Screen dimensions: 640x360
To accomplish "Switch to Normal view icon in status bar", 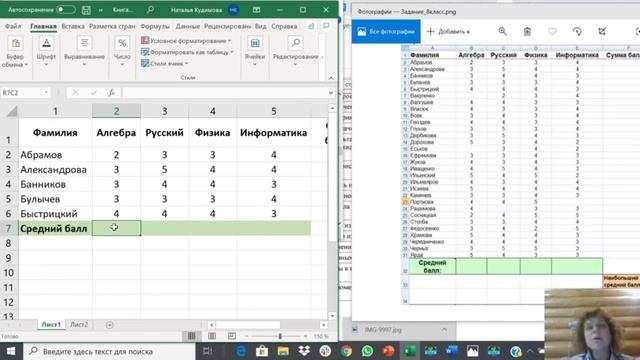I will tap(191, 336).
